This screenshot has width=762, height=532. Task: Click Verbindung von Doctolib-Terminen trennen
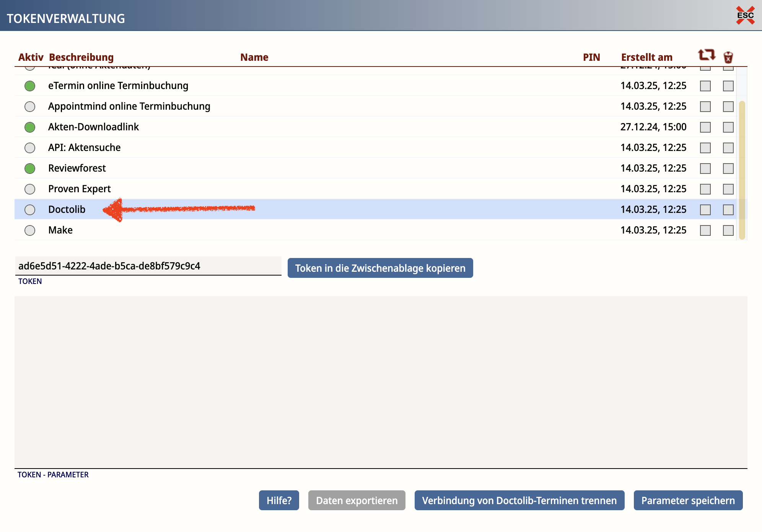pos(519,500)
